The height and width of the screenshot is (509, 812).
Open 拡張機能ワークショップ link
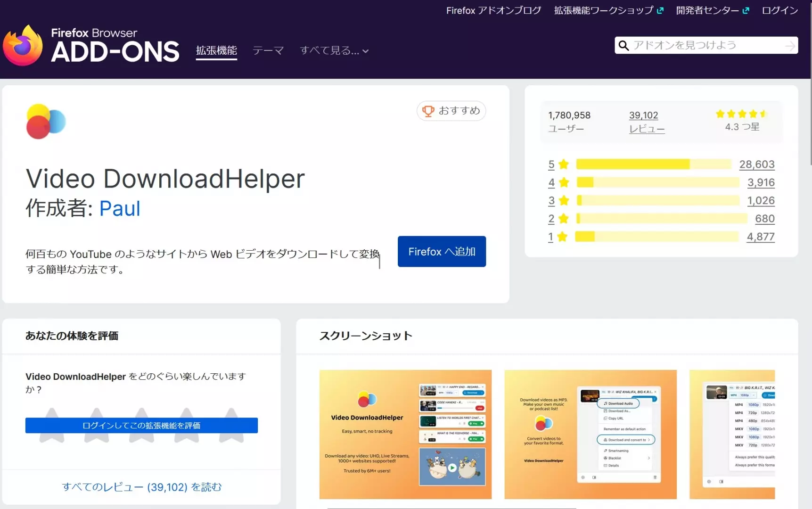[604, 10]
